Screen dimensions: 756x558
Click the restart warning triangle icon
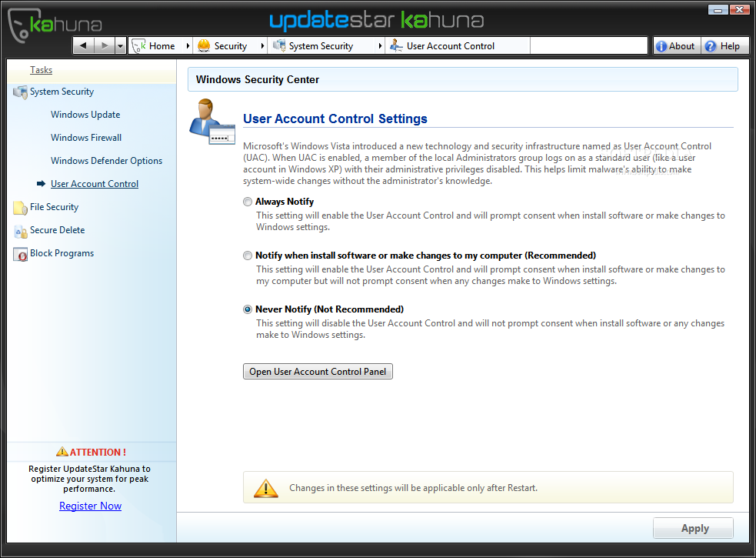pyautogui.click(x=265, y=488)
